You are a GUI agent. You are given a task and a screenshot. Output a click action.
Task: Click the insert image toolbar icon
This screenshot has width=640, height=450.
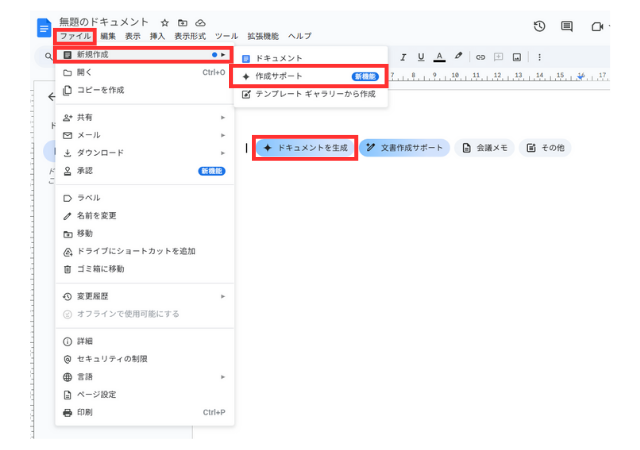tap(516, 57)
